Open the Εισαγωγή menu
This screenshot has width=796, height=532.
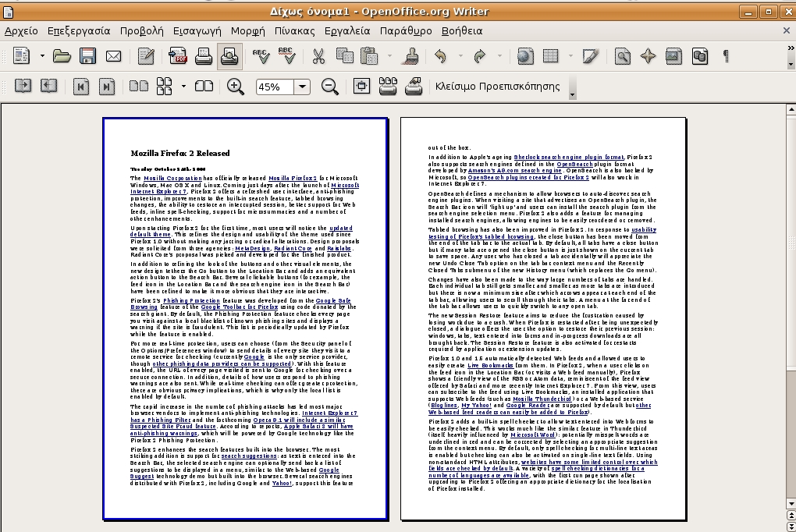point(197,31)
